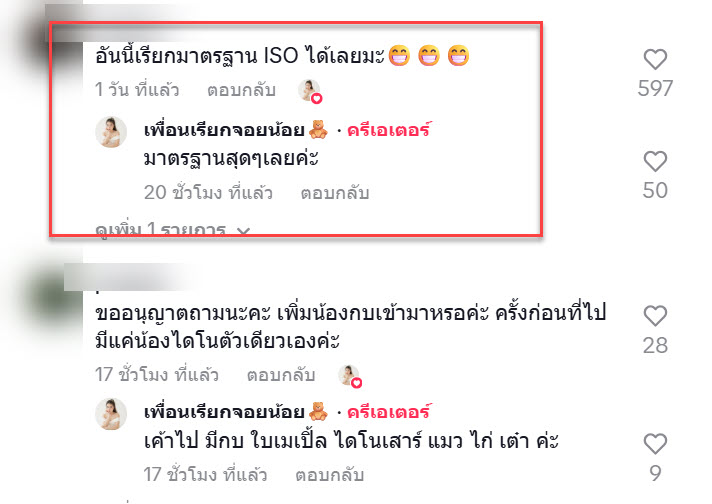Image resolution: width=712 pixels, height=504 pixels.
Task: Click the ISO comment text with grinning emojis
Action: 282,56
